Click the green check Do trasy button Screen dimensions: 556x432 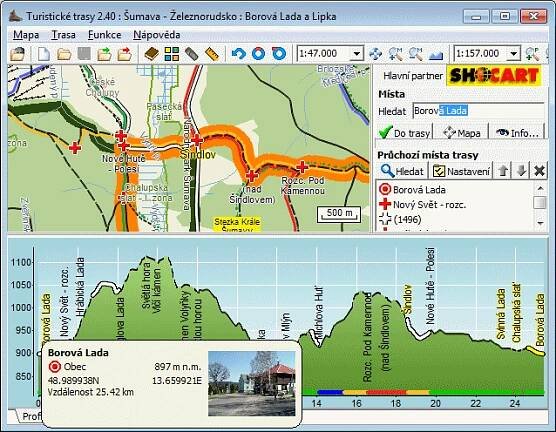click(404, 133)
